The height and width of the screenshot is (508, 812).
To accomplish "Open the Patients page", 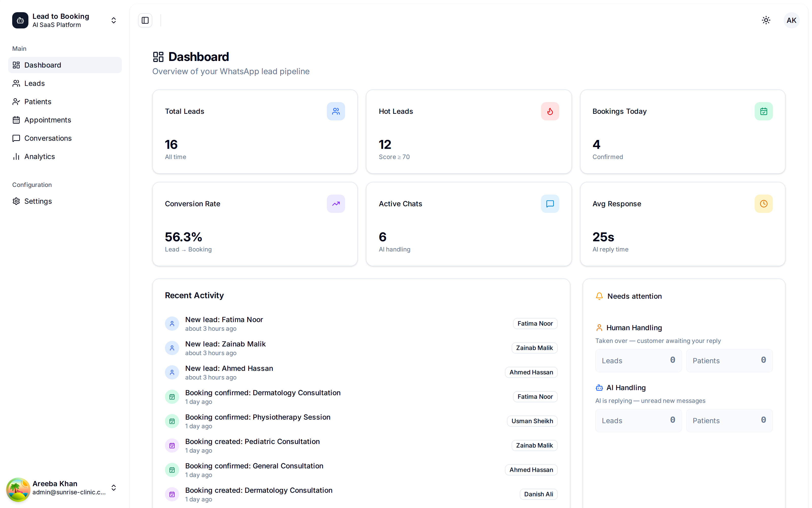I will tap(65, 102).
